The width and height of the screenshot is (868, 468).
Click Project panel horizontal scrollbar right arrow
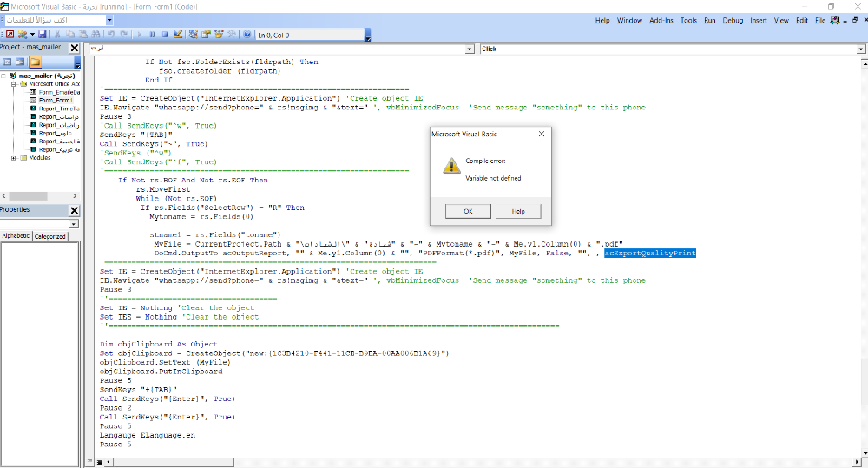pyautogui.click(x=75, y=196)
